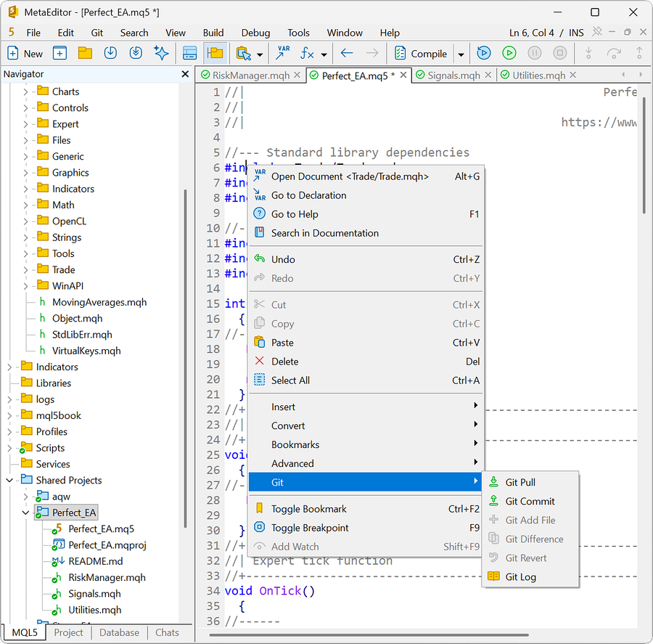Image resolution: width=653 pixels, height=644 pixels.
Task: Expand the Charts folder
Action: (26, 91)
